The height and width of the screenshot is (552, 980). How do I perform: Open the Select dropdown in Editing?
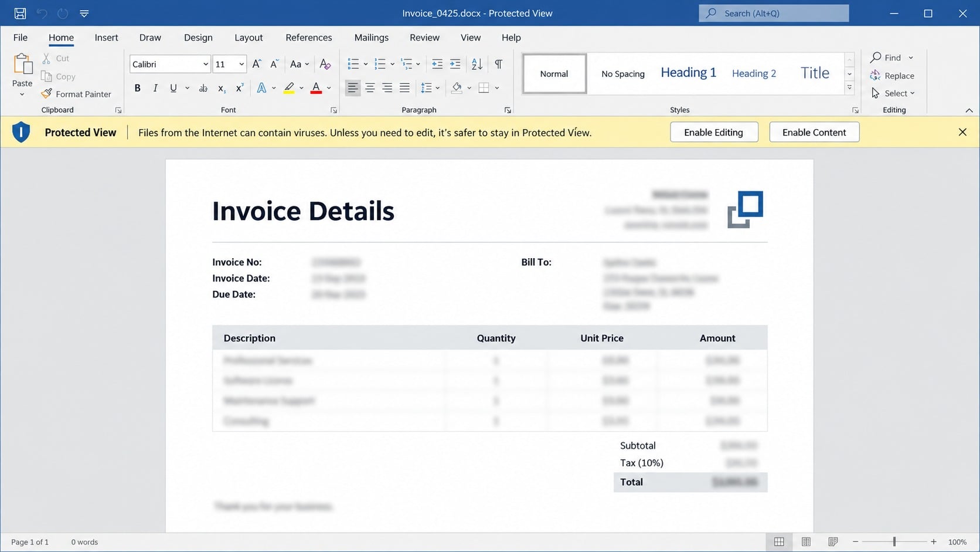[893, 93]
